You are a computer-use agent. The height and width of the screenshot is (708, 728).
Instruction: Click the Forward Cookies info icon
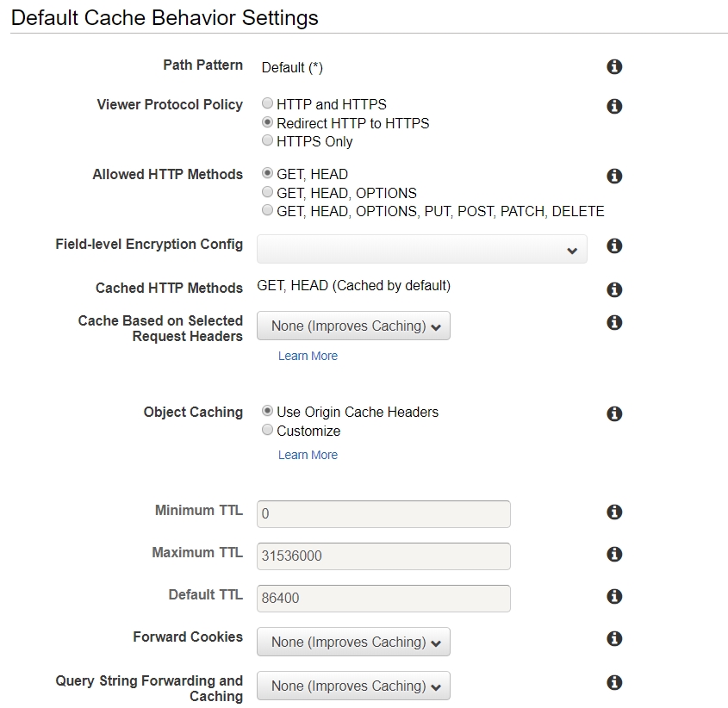coord(614,638)
